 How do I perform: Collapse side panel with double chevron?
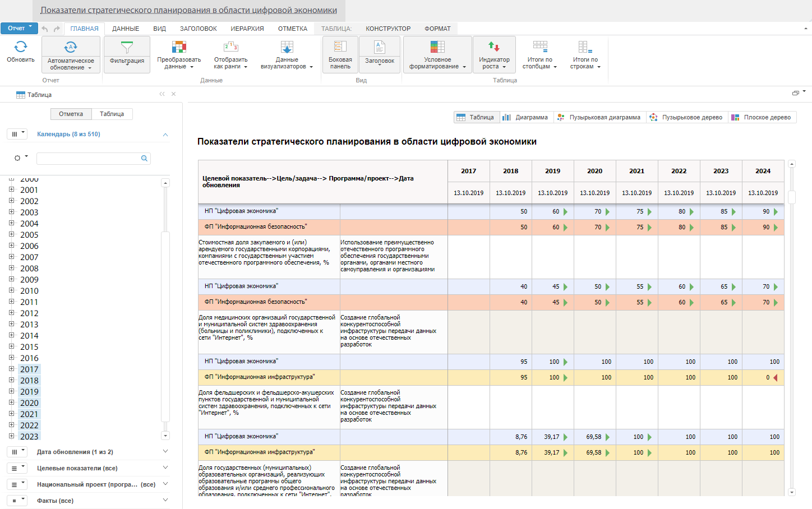162,94
